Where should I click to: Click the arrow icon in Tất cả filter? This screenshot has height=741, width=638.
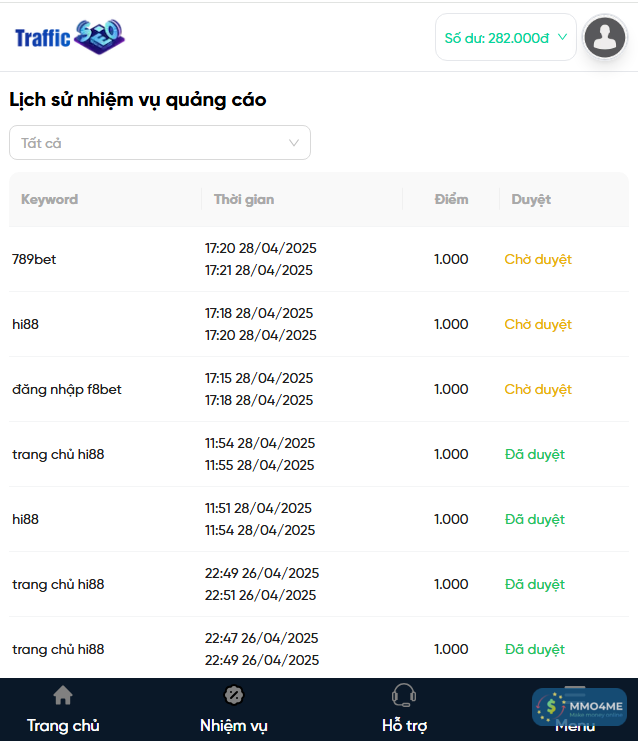click(x=294, y=143)
